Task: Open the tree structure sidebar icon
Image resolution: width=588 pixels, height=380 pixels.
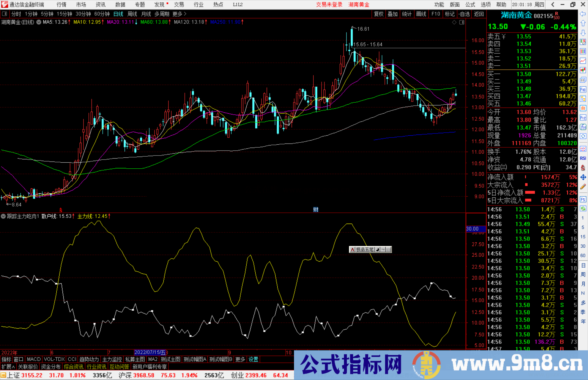Action: (583, 99)
